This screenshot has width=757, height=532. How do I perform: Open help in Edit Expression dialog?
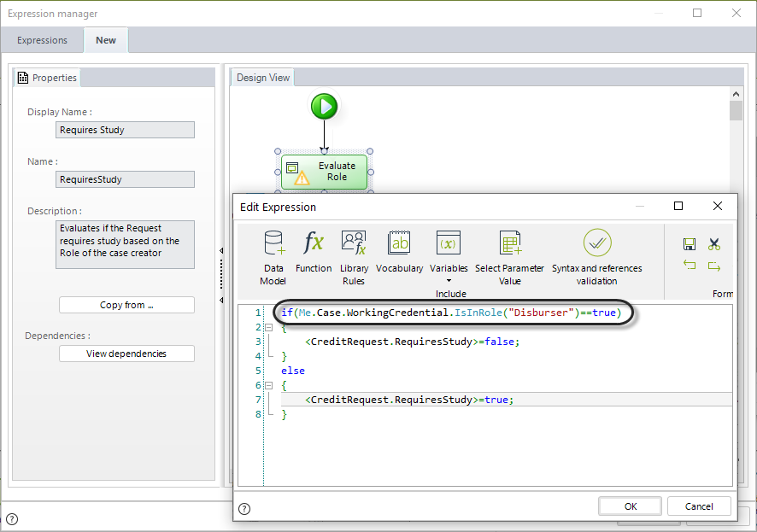tap(244, 509)
